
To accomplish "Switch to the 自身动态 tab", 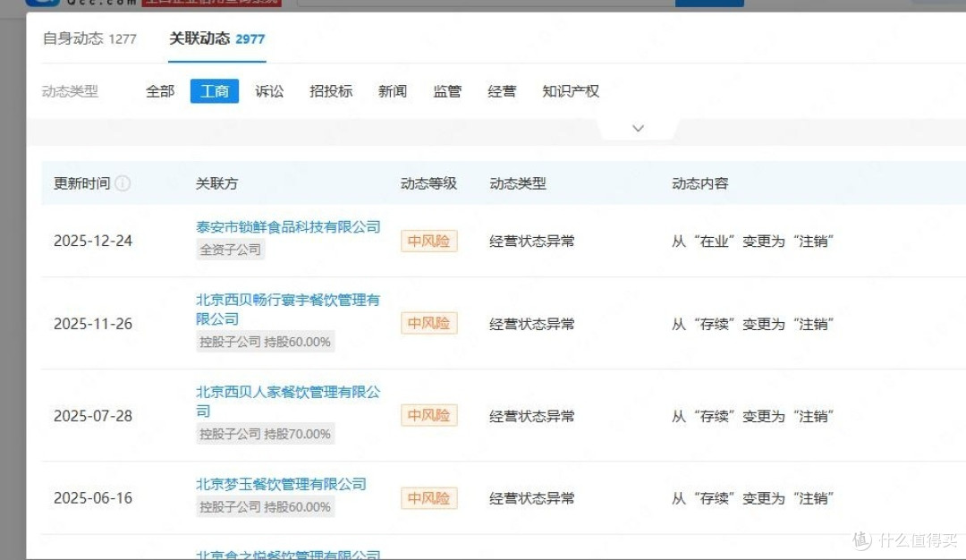I will [x=89, y=38].
